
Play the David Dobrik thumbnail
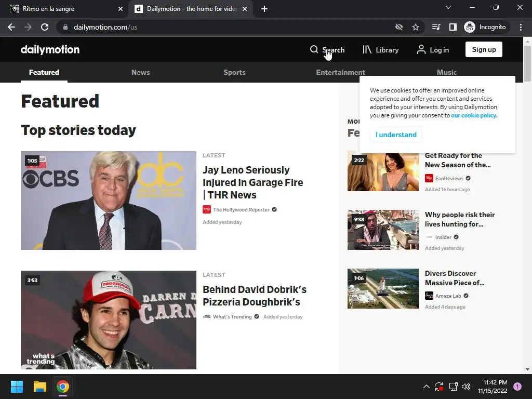pos(109,320)
